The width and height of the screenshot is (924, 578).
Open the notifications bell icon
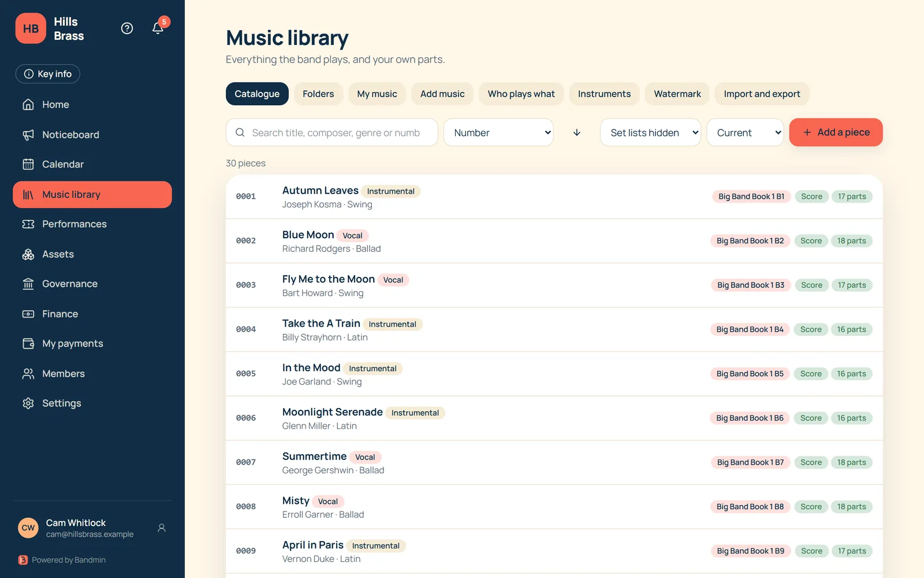click(x=158, y=28)
